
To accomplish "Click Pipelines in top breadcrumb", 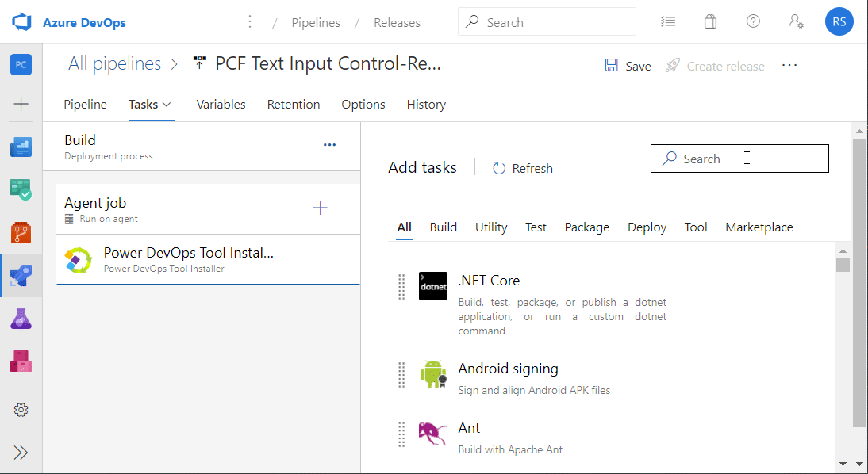I will 316,23.
